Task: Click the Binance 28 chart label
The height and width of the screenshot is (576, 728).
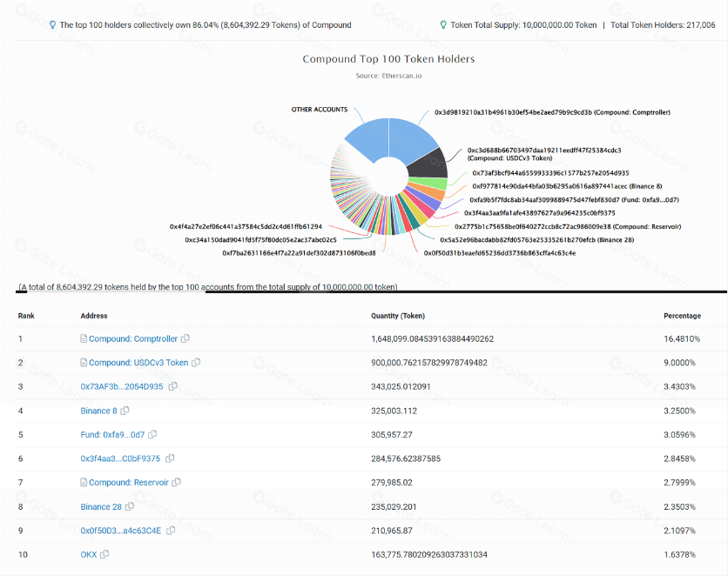Action: (x=537, y=240)
